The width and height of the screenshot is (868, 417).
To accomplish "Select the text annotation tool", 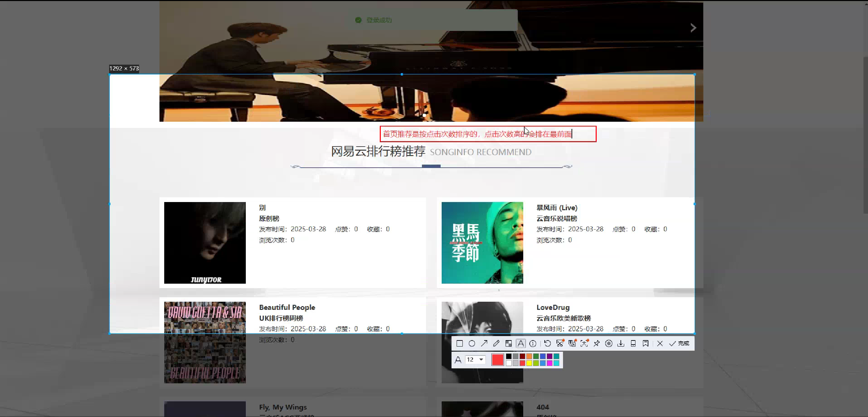I will point(521,344).
